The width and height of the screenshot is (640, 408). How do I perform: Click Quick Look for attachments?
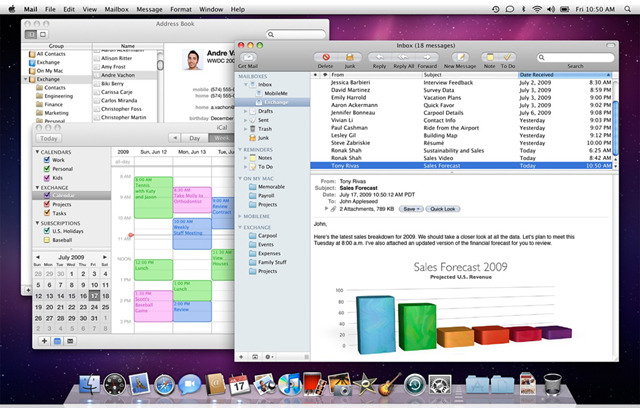pyautogui.click(x=442, y=209)
